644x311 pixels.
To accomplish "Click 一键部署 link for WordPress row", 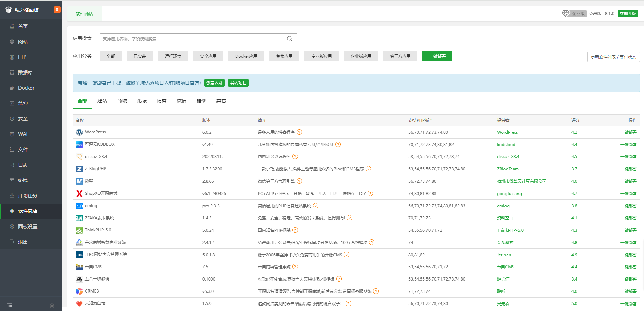I will pyautogui.click(x=629, y=132).
